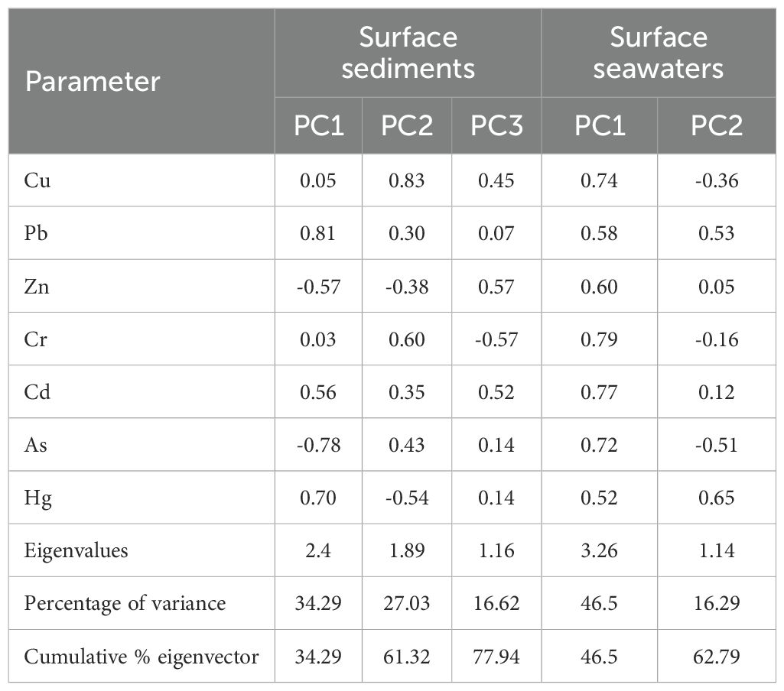Select the cell showing 62.79
784x691 pixels.
pyautogui.click(x=717, y=656)
